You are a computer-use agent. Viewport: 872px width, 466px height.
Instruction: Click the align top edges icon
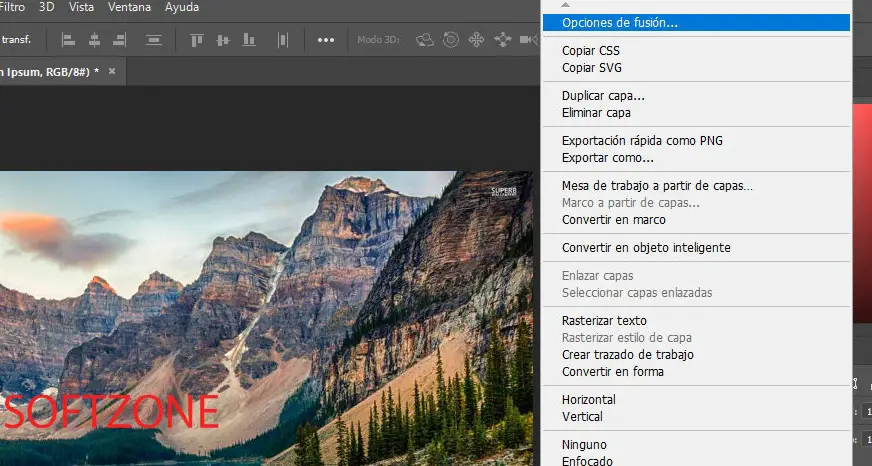(x=197, y=40)
